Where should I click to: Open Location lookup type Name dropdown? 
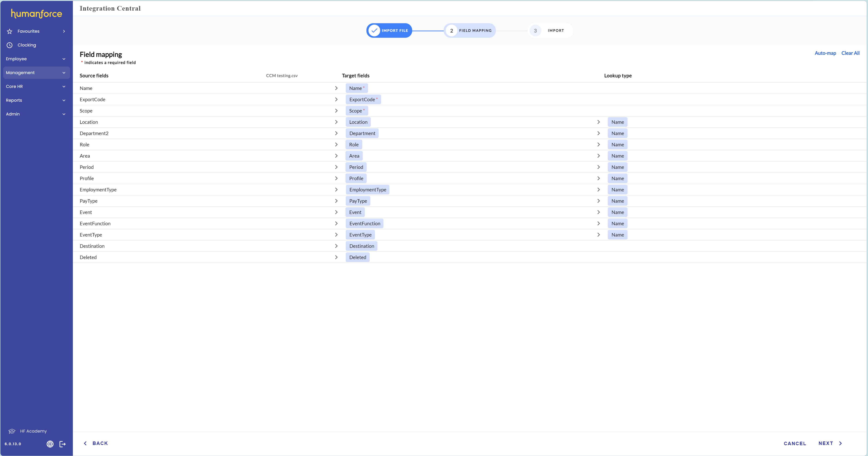click(617, 122)
